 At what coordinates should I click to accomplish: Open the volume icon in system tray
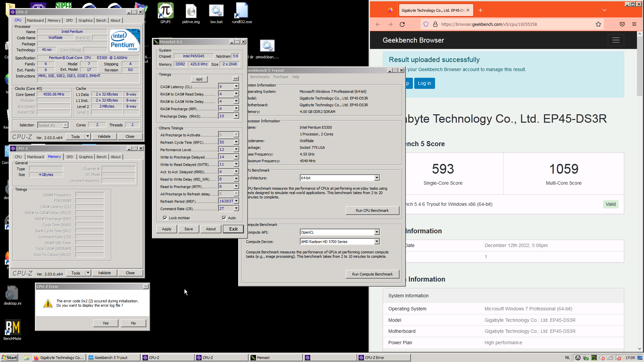pos(602,358)
